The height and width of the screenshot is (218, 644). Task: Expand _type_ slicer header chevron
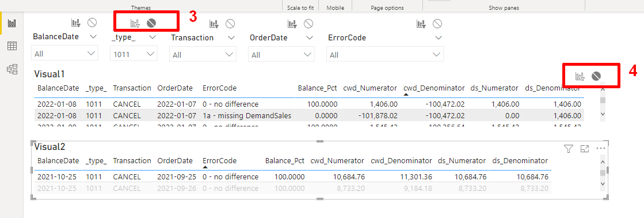(x=153, y=37)
